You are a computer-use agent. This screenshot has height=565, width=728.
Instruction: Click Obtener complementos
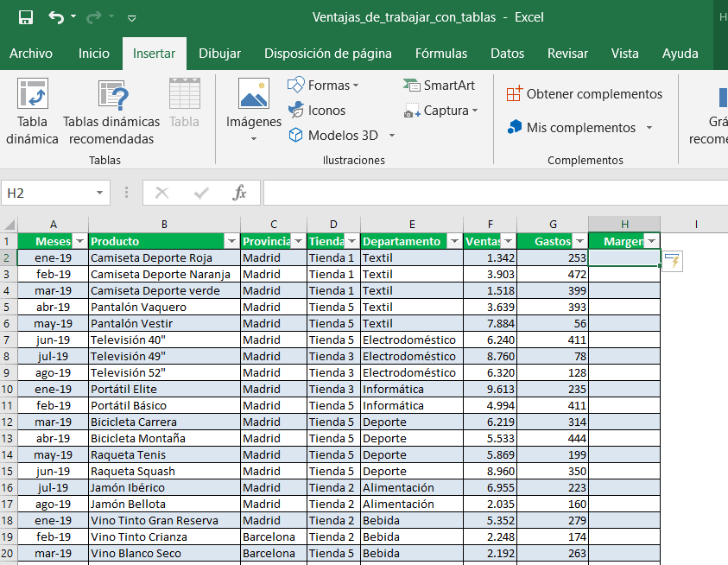tap(585, 94)
